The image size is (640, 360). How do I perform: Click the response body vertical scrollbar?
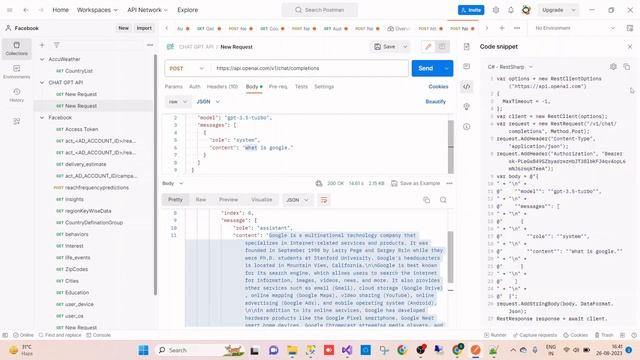451,257
